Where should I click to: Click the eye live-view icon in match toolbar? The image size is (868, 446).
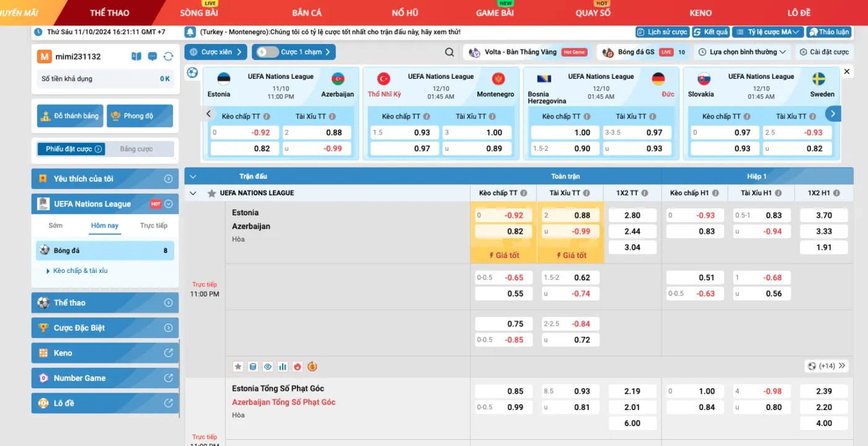tap(268, 367)
